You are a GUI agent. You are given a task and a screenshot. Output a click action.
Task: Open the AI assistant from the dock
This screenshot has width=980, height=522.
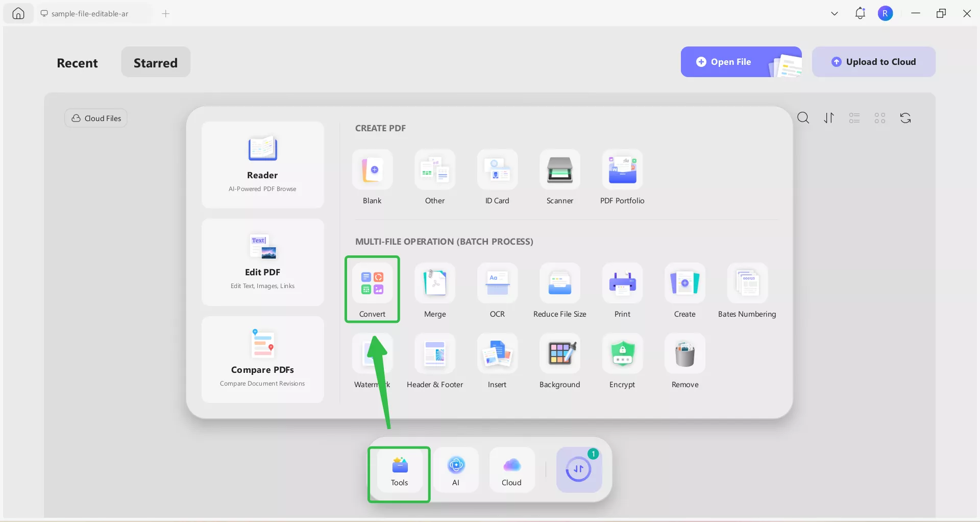point(456,470)
